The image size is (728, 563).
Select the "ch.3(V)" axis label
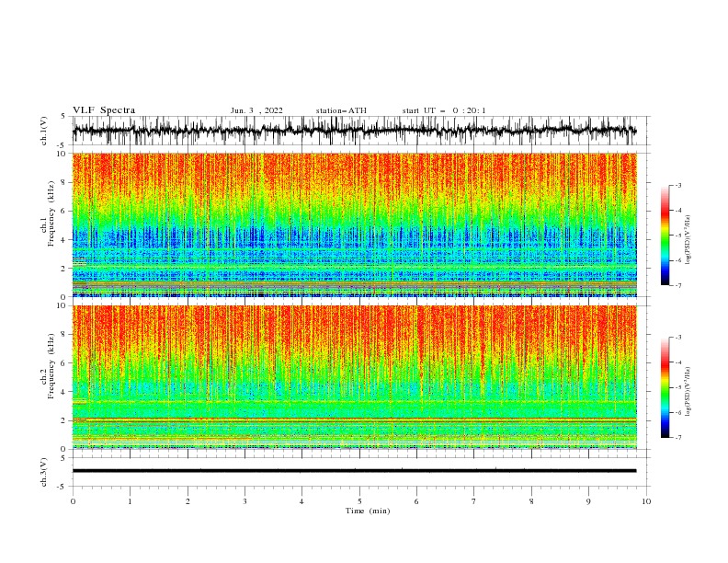pyautogui.click(x=44, y=472)
